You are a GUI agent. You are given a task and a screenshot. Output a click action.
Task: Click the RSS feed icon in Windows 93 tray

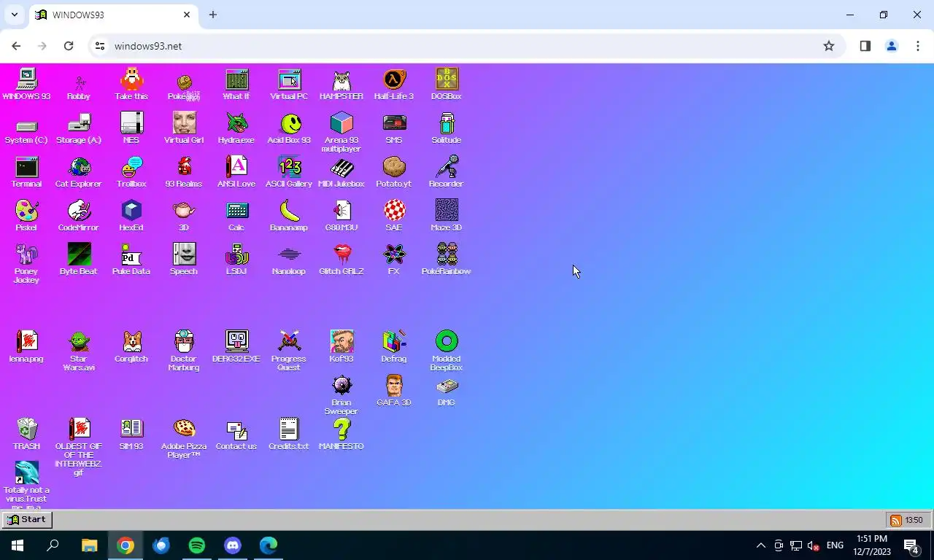(895, 521)
